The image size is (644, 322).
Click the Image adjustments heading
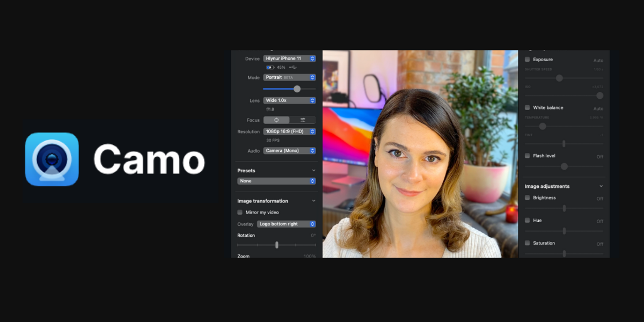547,186
